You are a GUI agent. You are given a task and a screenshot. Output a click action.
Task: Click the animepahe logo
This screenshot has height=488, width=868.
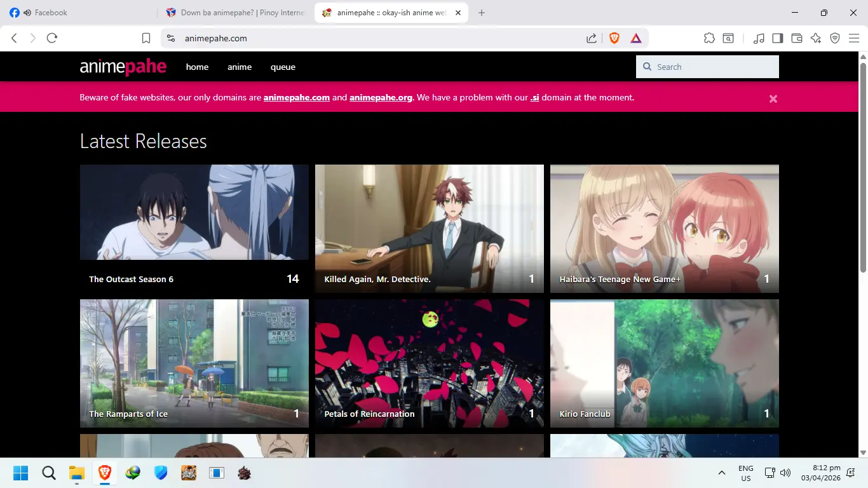[123, 66]
